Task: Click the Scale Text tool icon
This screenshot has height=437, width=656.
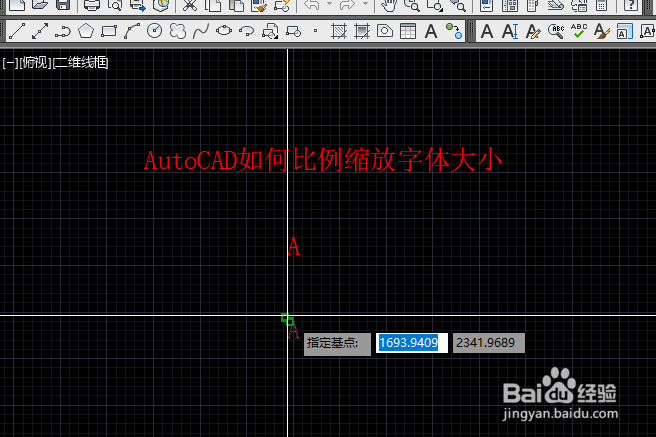Action: (625, 31)
